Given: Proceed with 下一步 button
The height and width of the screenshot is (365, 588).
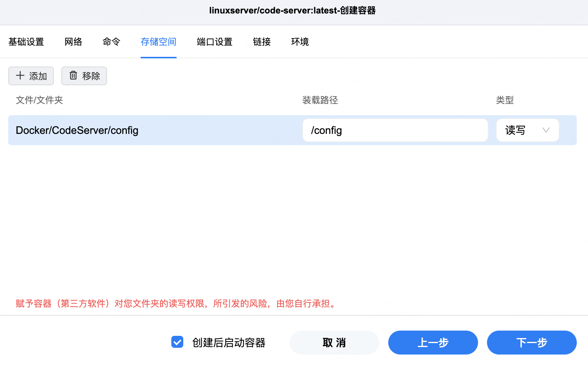Looking at the screenshot, I should click(x=532, y=343).
